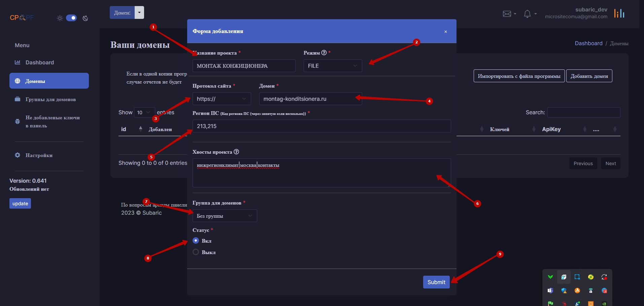Click the bar chart icon beside user profile

pyautogui.click(x=619, y=13)
